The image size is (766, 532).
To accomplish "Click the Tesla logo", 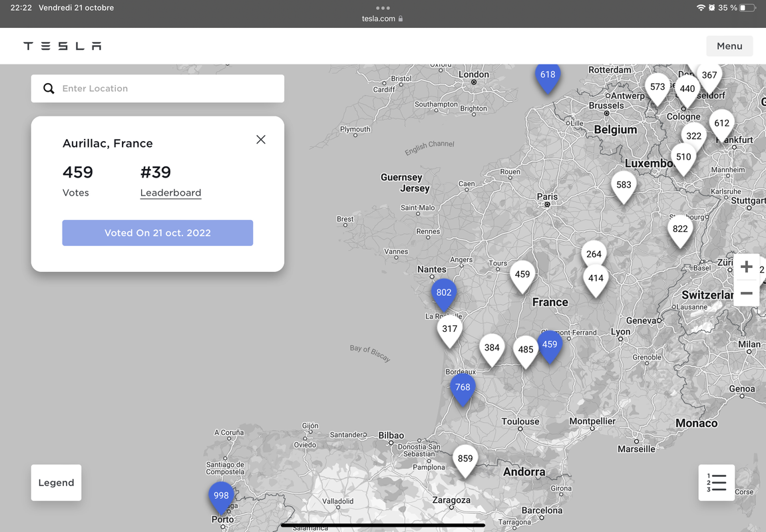I will [63, 46].
